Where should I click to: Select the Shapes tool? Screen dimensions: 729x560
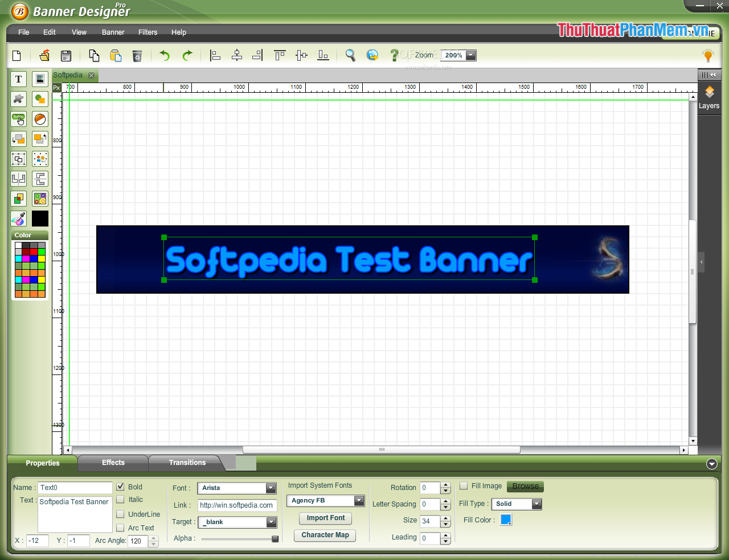click(39, 98)
